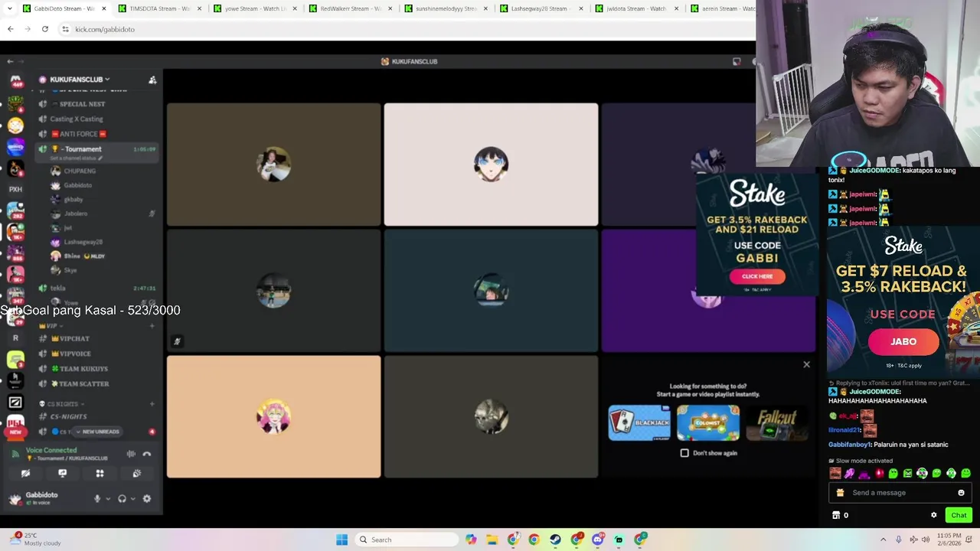Send message with green Chat button

[959, 515]
